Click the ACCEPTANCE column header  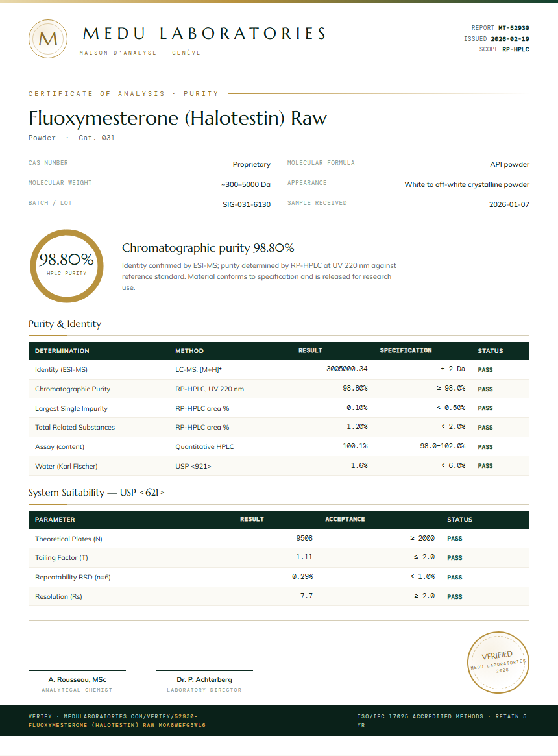click(345, 519)
